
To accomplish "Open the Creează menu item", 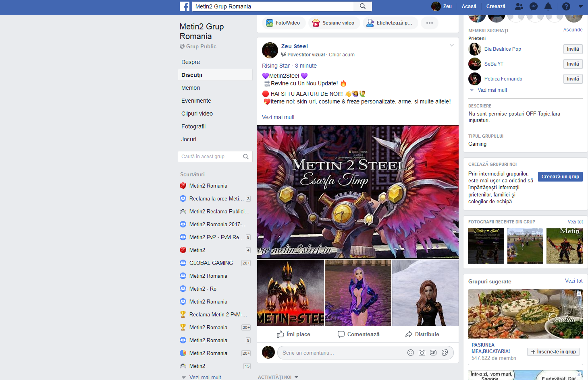I will (x=496, y=6).
